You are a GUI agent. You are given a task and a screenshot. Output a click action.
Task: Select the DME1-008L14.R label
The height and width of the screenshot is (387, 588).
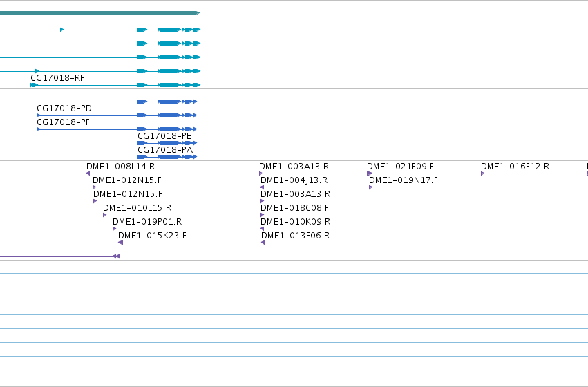(120, 166)
